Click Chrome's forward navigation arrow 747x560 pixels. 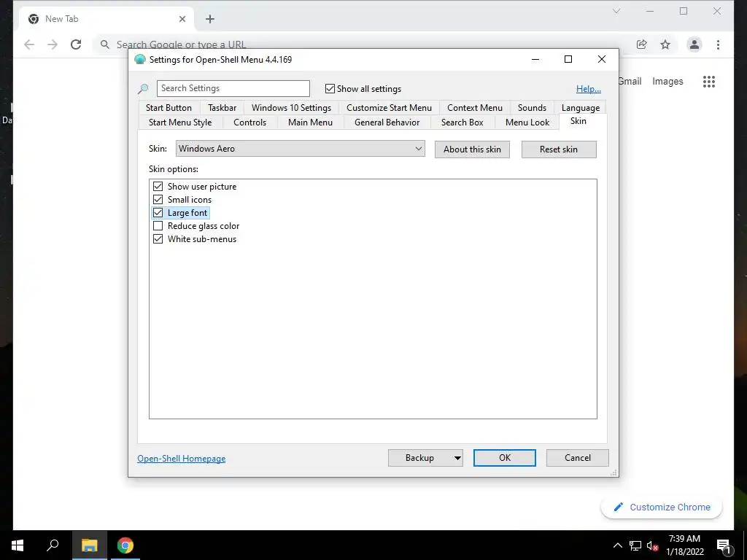[53, 44]
